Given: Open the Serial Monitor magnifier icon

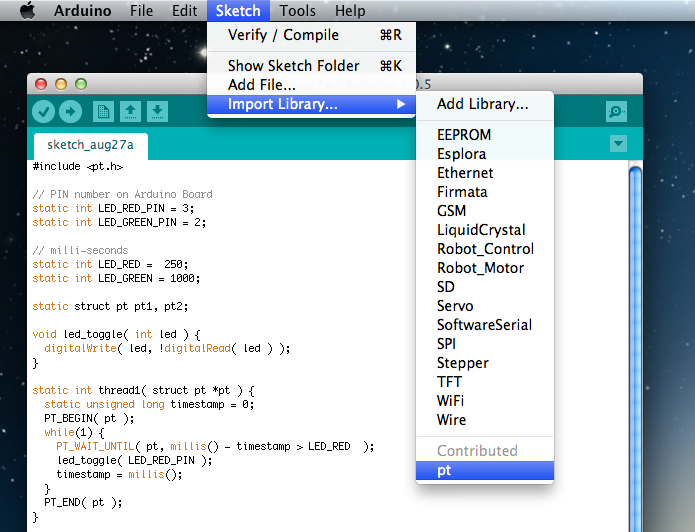Looking at the screenshot, I should (x=616, y=112).
